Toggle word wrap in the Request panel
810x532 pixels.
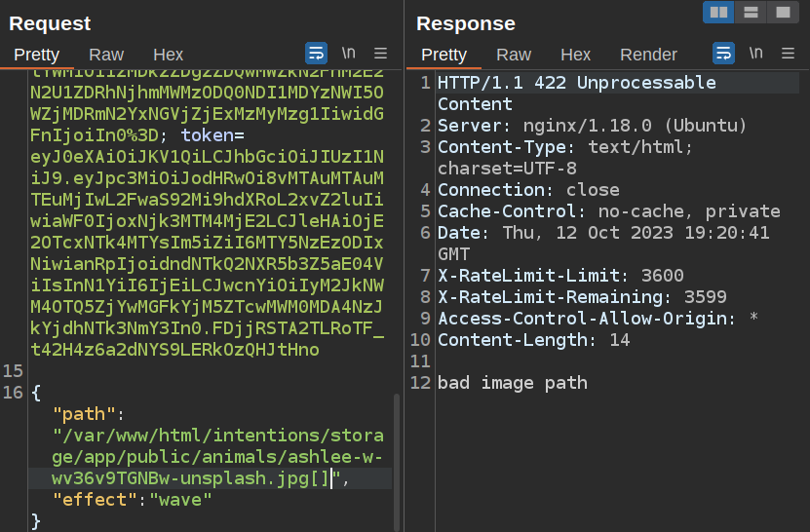click(317, 54)
